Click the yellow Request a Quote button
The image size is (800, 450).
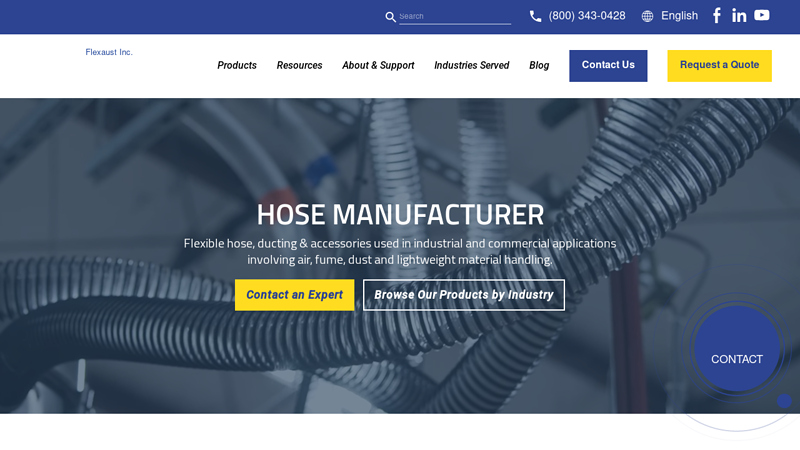[719, 66]
